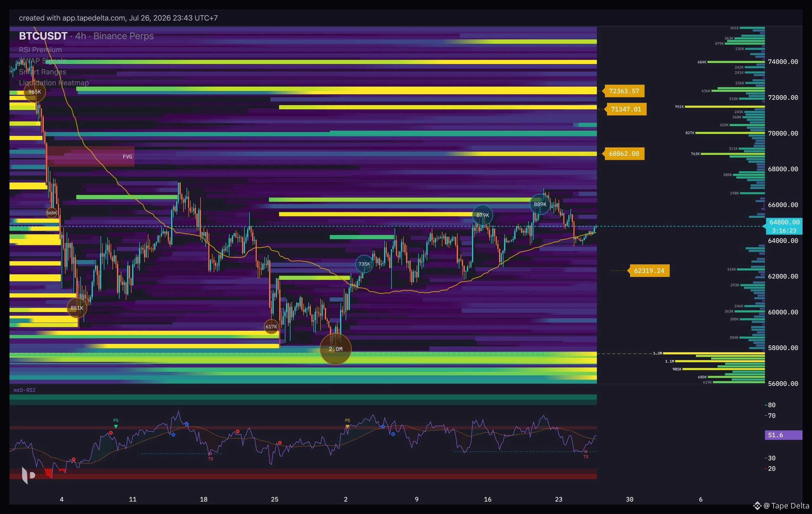Viewport: 812px width, 514px height.
Task: Click the 680K volume profile label
Action: (x=702, y=377)
